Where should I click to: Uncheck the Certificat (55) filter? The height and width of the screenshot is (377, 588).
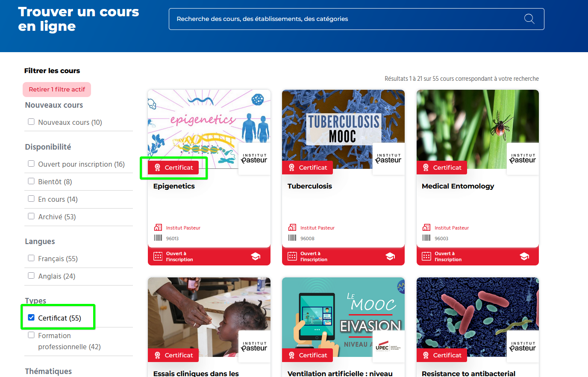click(x=31, y=318)
